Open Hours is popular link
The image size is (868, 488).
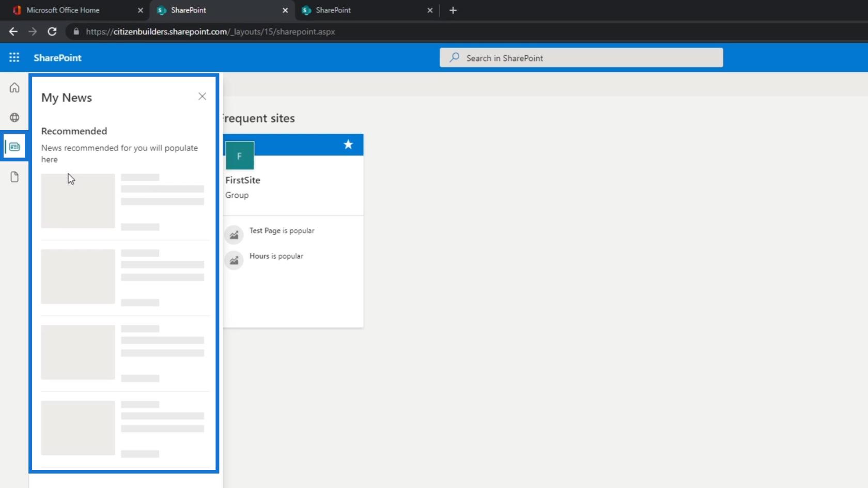point(276,256)
